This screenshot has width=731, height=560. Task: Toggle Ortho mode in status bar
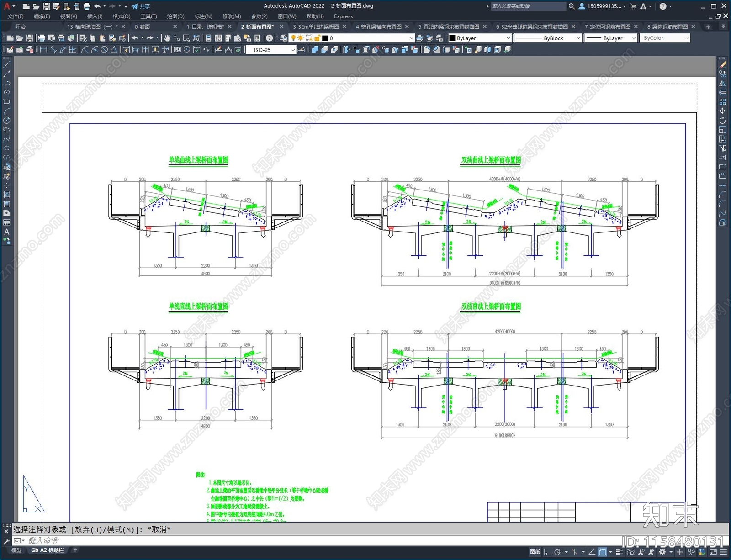pos(547,552)
